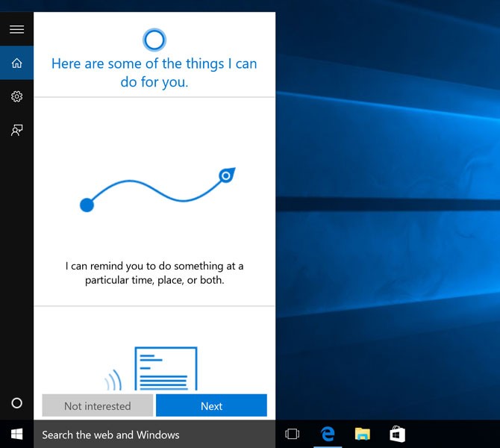Screen dimensions: 500x448
Task: Click the 'Here are some of the things' heading
Action: (x=154, y=72)
